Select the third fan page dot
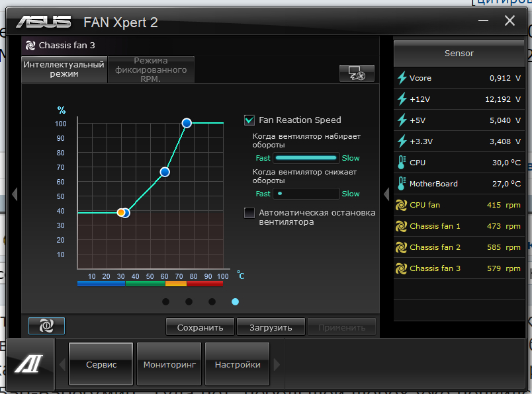 212,301
